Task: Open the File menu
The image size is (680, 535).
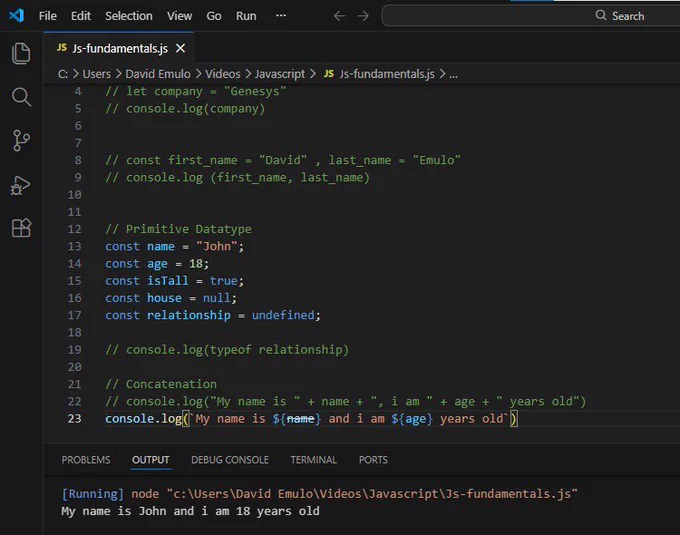Action: pyautogui.click(x=48, y=16)
